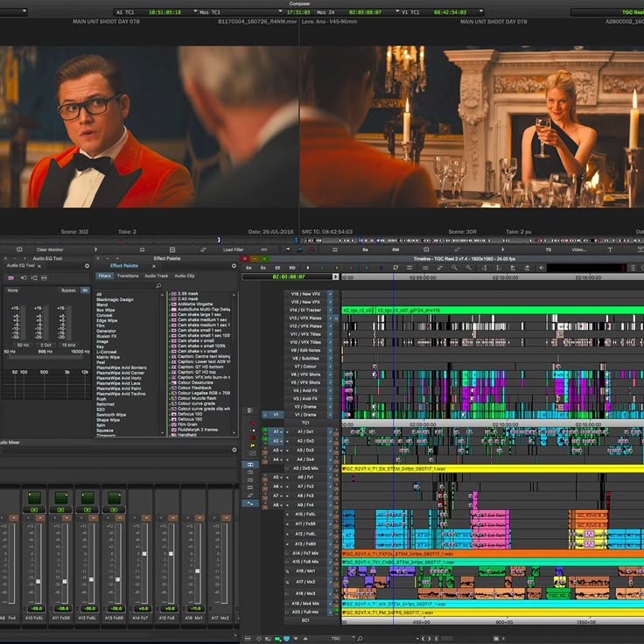Toggle the A1 source track selector

pyautogui.click(x=276, y=432)
